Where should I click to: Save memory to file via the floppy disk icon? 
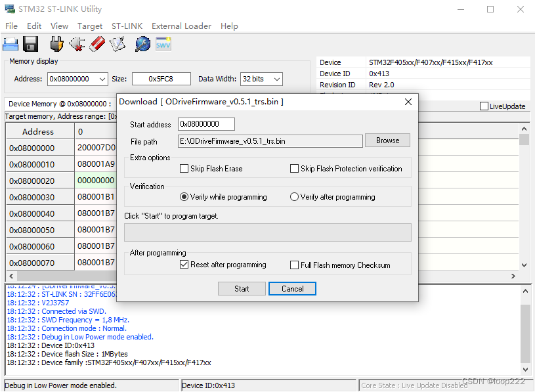[x=30, y=43]
